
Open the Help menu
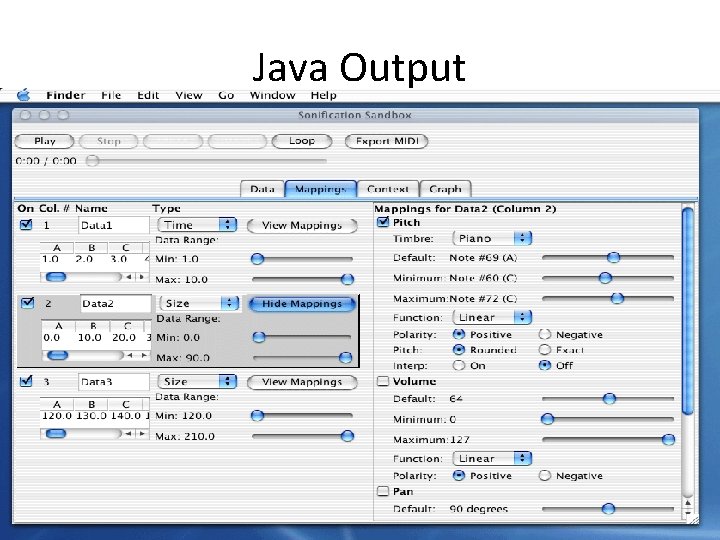pos(323,96)
